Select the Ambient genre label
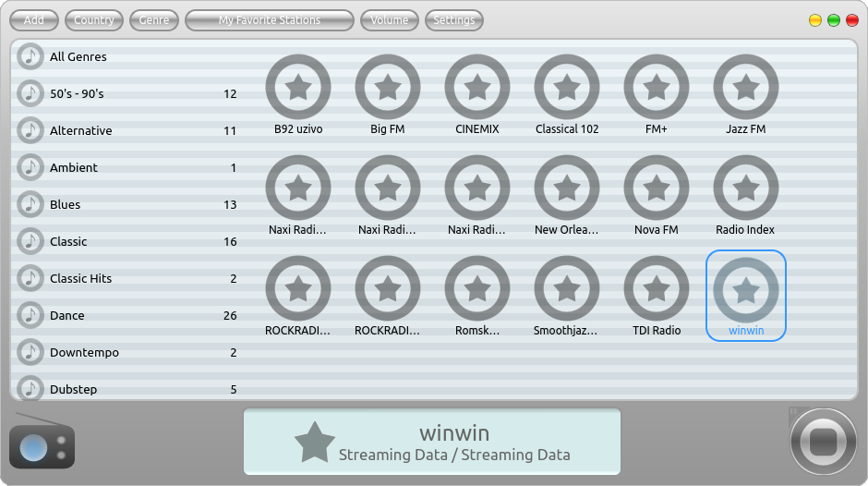This screenshot has height=486, width=868. pyautogui.click(x=74, y=167)
